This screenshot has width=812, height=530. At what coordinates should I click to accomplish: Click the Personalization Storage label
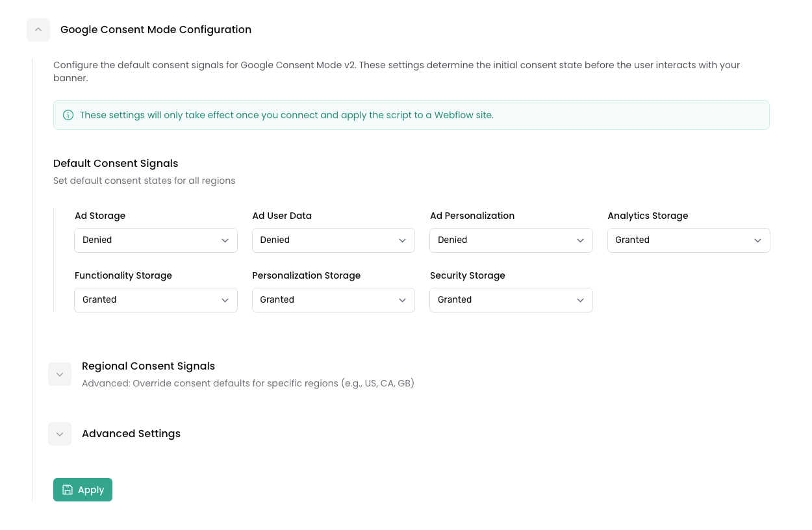click(x=307, y=275)
